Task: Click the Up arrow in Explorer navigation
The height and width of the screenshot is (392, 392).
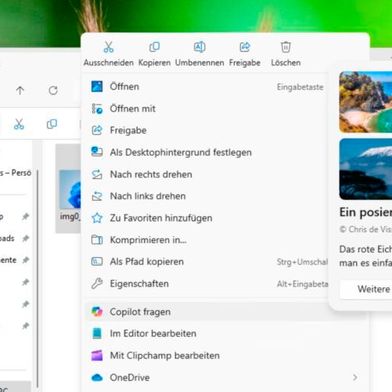Action: click(x=20, y=90)
